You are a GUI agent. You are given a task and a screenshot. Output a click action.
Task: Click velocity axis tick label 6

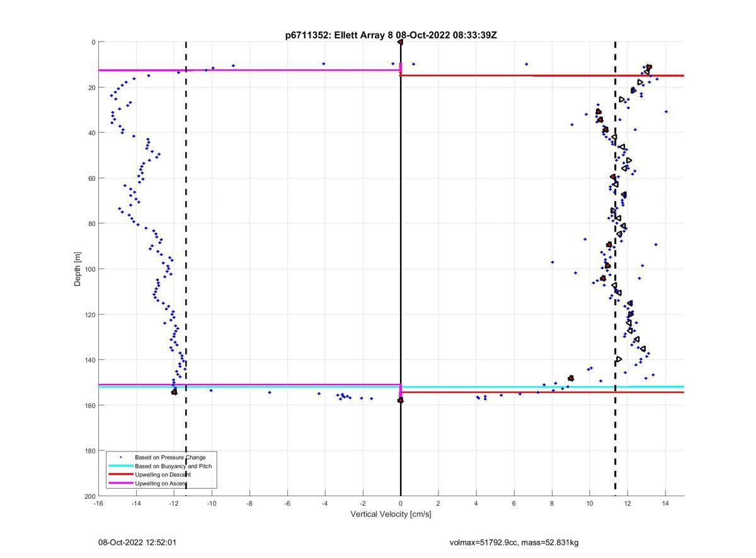click(514, 503)
